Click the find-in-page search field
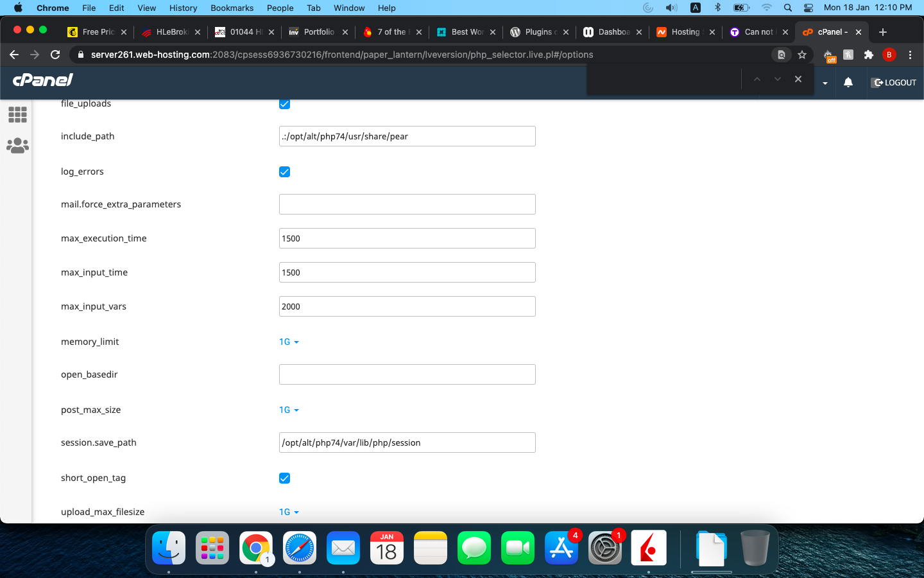 pyautogui.click(x=664, y=79)
